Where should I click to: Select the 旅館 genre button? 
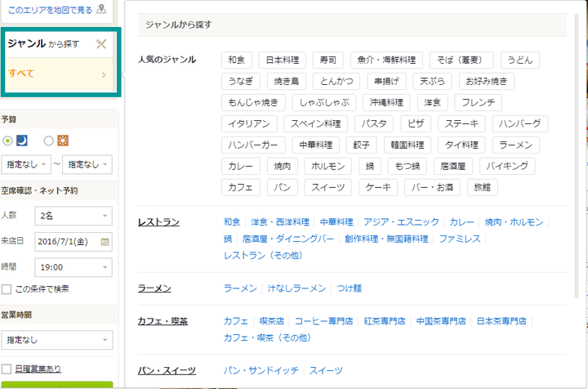[483, 187]
